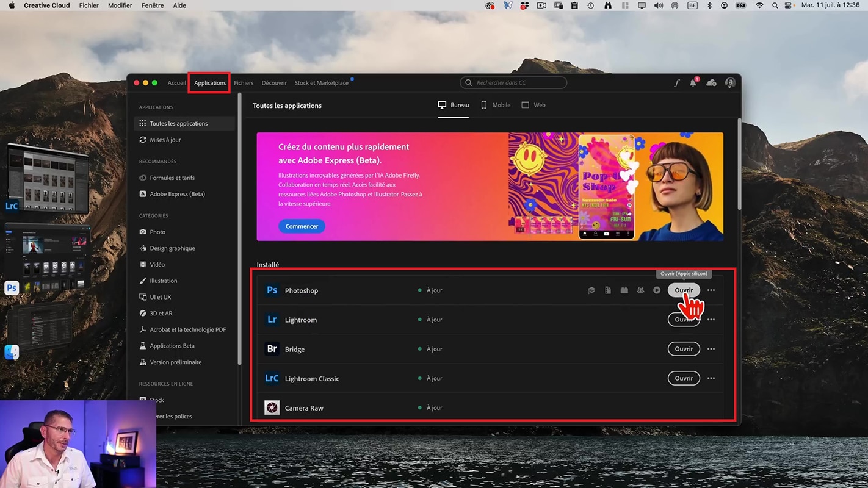Click the Photoshop play video icon
This screenshot has width=868, height=488.
tap(657, 290)
